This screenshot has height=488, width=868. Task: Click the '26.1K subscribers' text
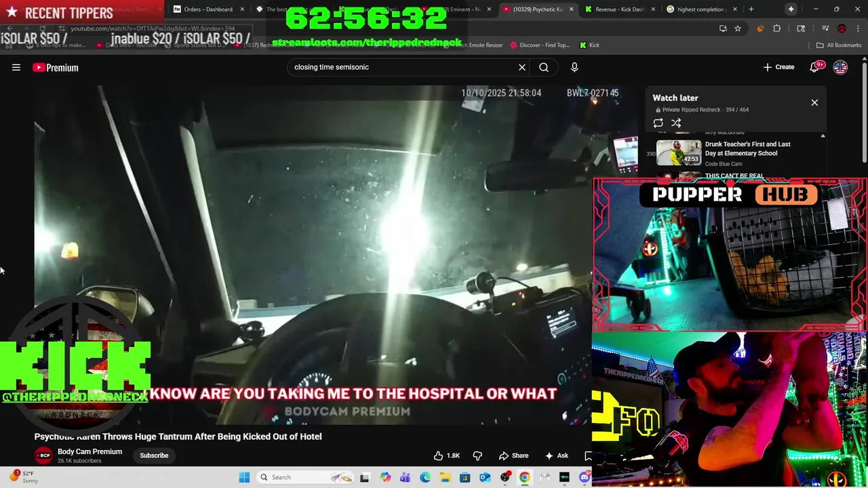click(x=79, y=461)
